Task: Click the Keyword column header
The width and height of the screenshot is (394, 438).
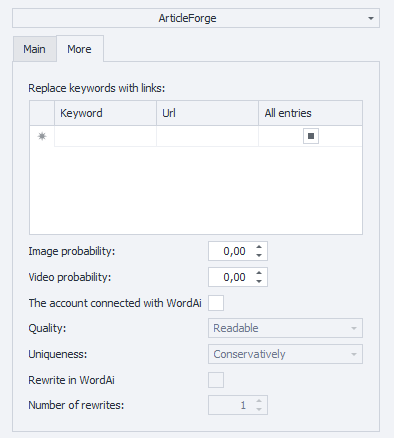Action: [x=105, y=113]
